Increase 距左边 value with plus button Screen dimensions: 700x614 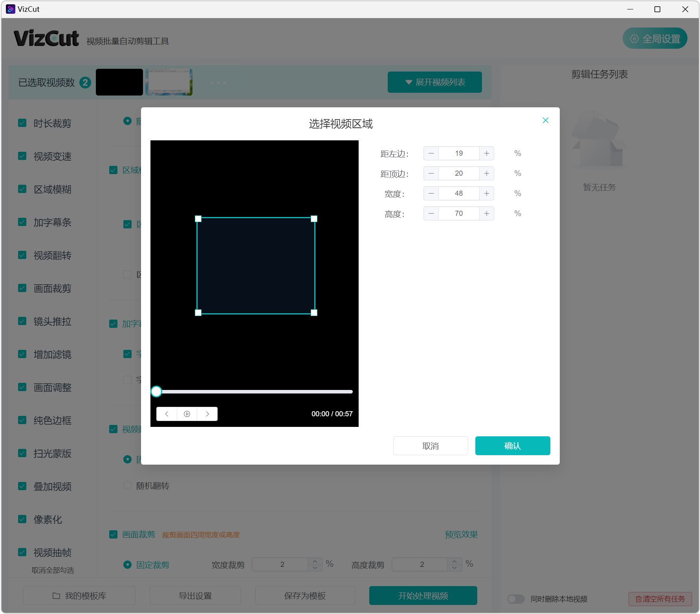coord(486,153)
